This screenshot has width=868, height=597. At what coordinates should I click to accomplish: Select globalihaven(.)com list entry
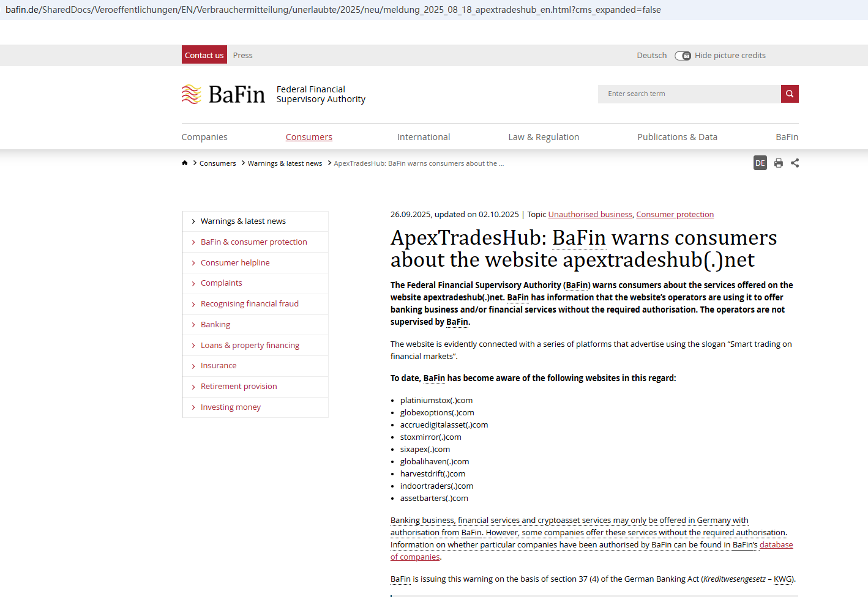435,462
